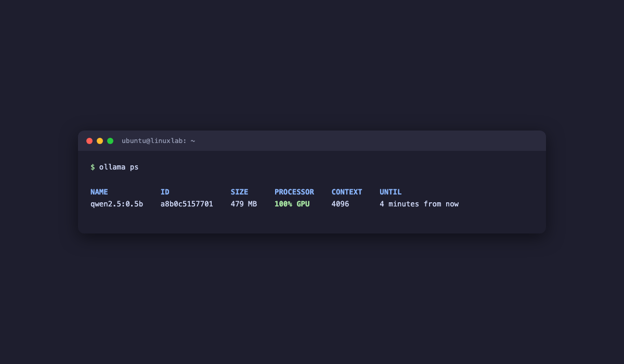Image resolution: width=624 pixels, height=364 pixels.
Task: Click the SIZE column header
Action: click(x=240, y=192)
